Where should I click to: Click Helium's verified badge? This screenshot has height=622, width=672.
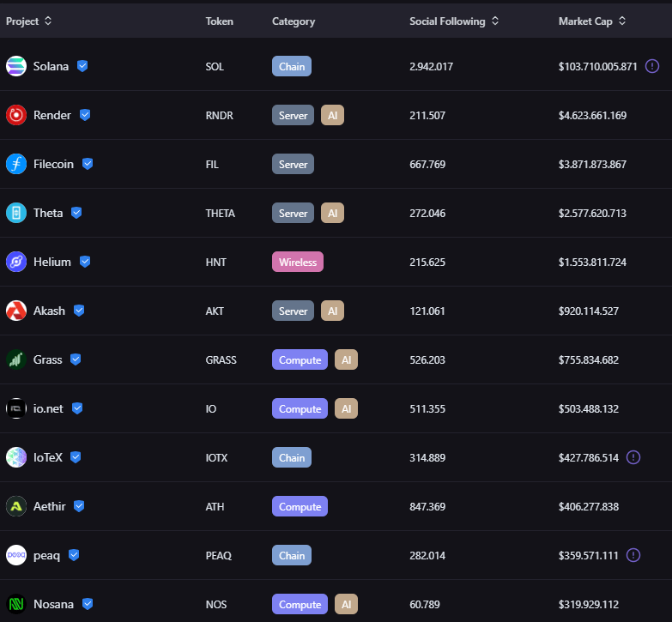[85, 262]
